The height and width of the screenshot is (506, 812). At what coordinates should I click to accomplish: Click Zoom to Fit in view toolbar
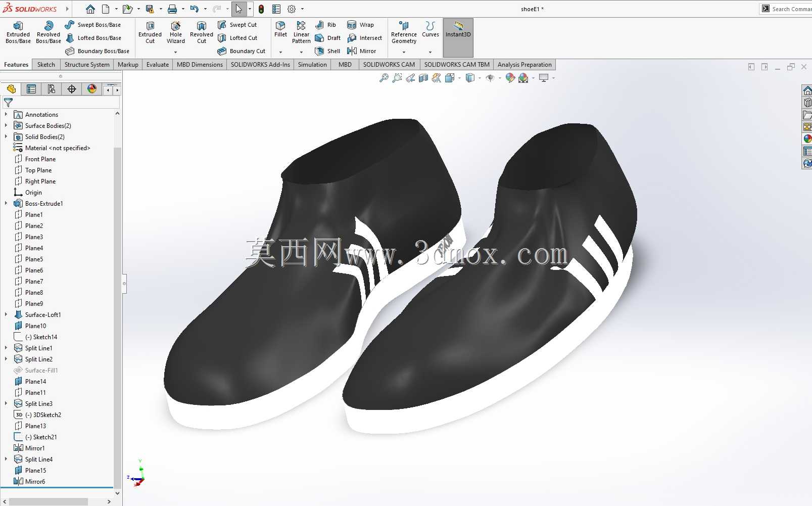coord(384,78)
